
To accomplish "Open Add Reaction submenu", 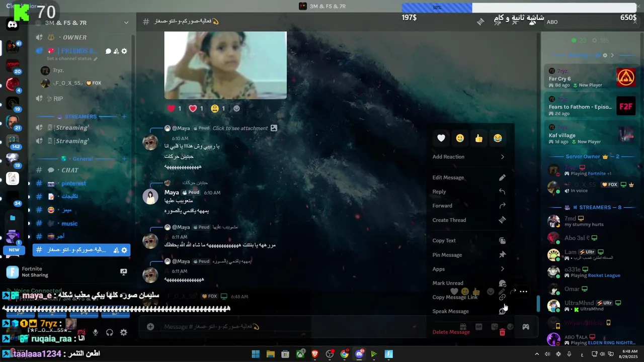I will pyautogui.click(x=469, y=157).
